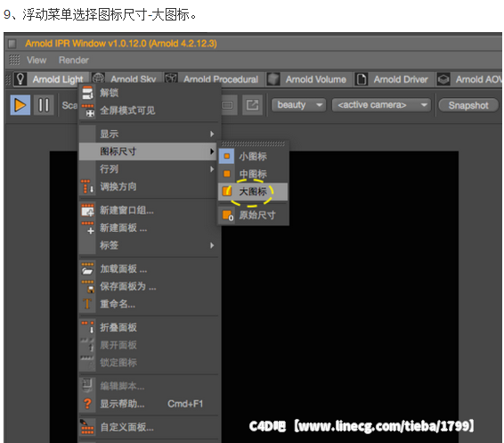Pause the IPR render
Screen dimensions: 504x443
(44, 105)
